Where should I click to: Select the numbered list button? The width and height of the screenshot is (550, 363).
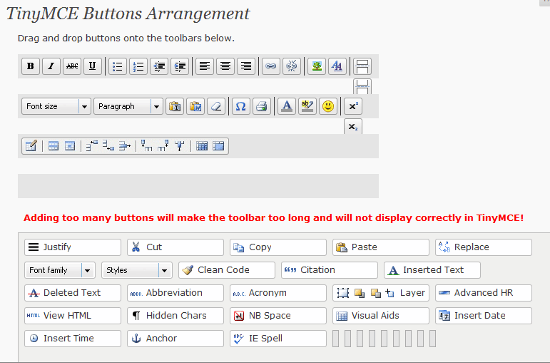point(138,66)
